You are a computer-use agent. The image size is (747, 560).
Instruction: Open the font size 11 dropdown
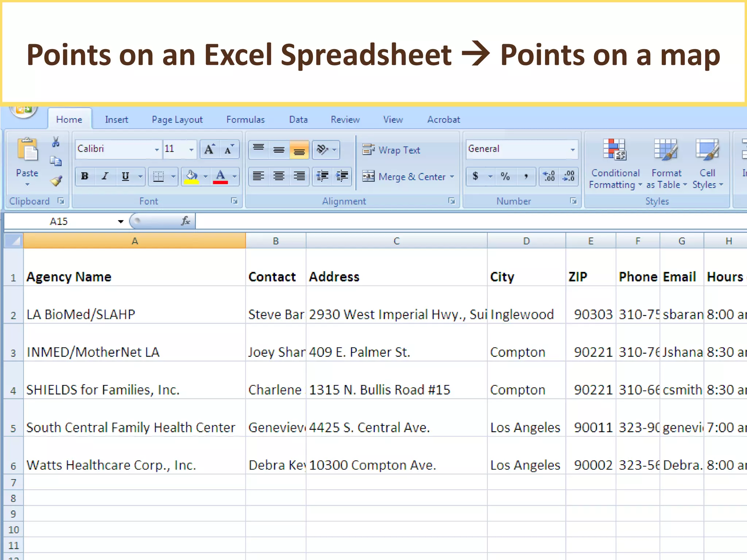(x=191, y=149)
